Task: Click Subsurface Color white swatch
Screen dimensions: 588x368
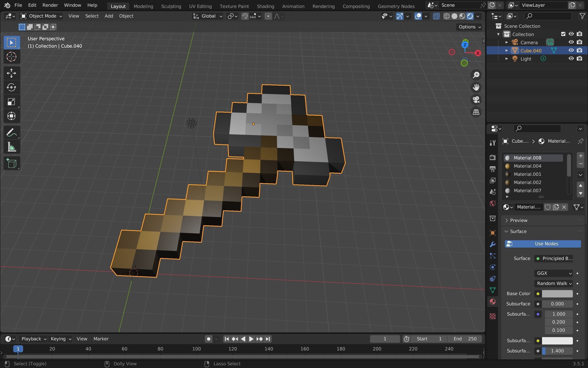Action: tap(557, 341)
